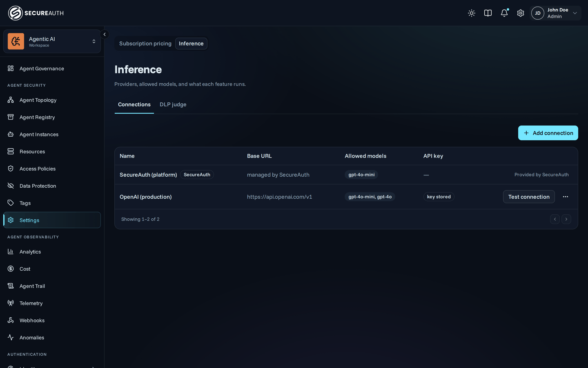Click the Data Protection eye-off icon
This screenshot has width=588, height=368.
pos(11,186)
